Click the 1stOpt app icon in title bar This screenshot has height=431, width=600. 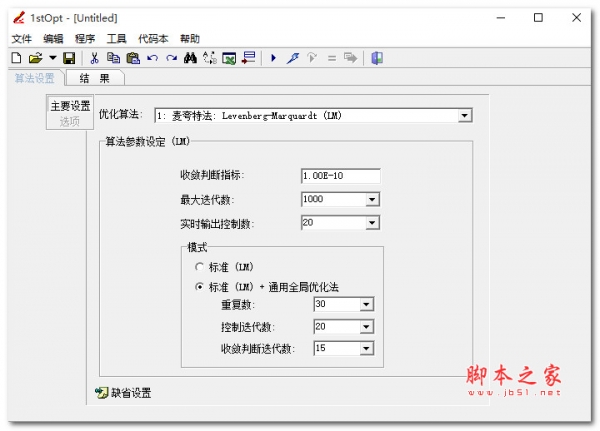click(19, 18)
